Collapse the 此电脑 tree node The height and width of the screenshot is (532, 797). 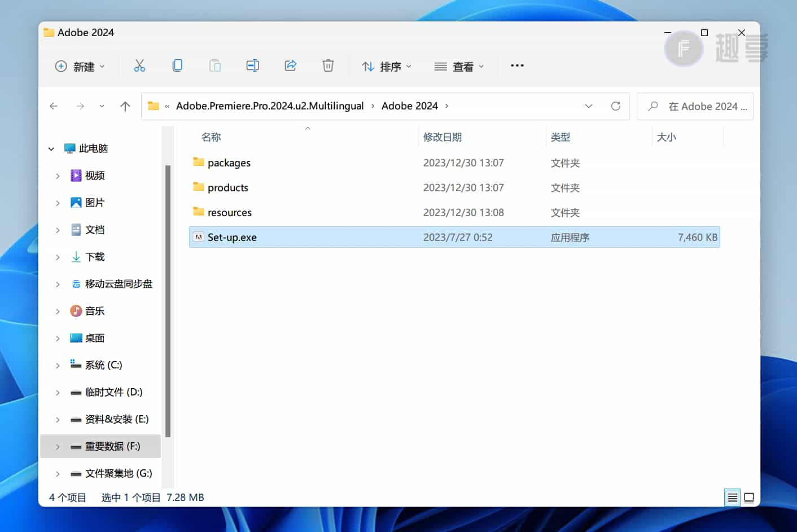pos(51,149)
